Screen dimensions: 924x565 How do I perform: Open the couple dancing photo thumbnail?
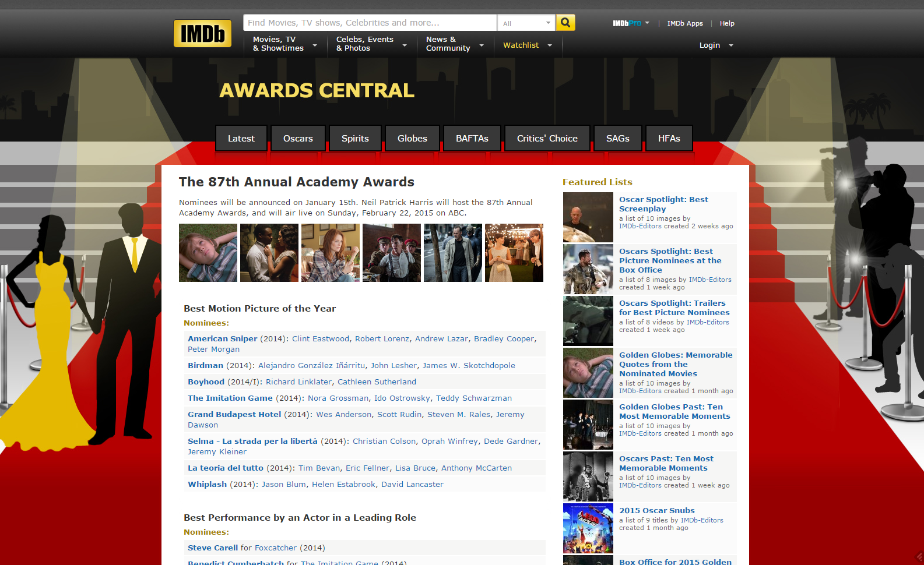pos(269,253)
